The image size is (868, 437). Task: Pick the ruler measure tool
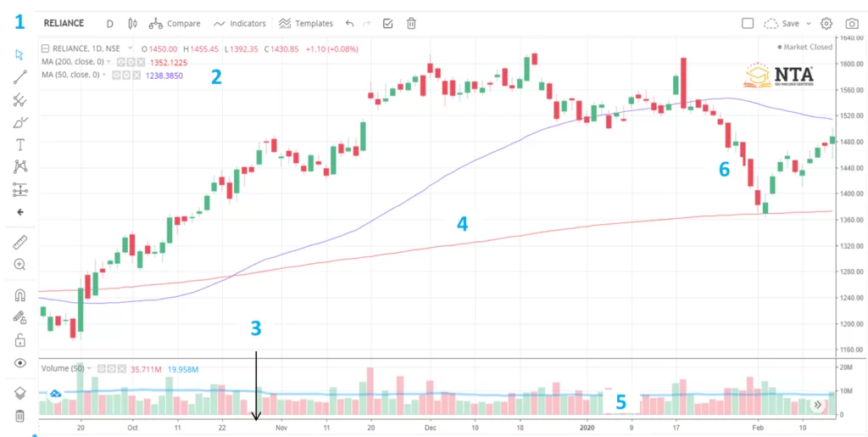point(20,243)
